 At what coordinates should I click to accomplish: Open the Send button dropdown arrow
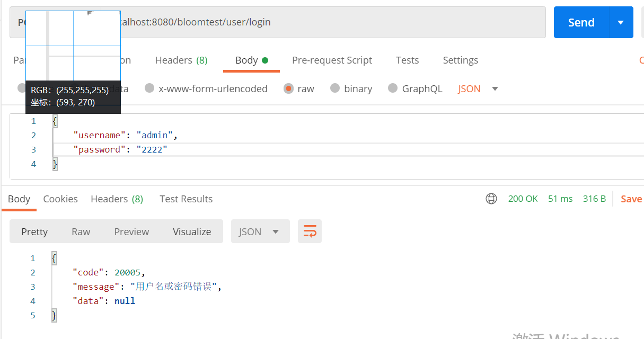click(621, 22)
